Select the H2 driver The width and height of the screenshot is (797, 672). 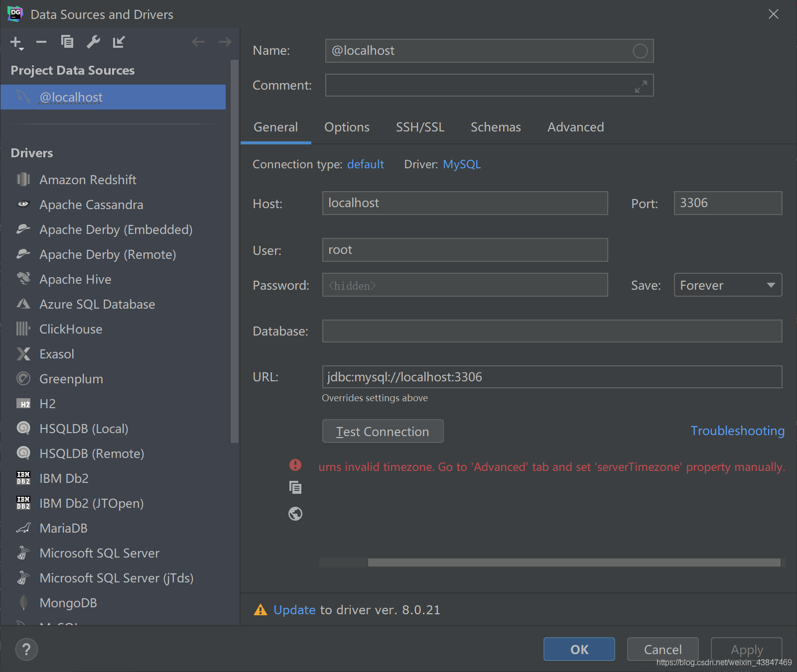[x=113, y=404]
